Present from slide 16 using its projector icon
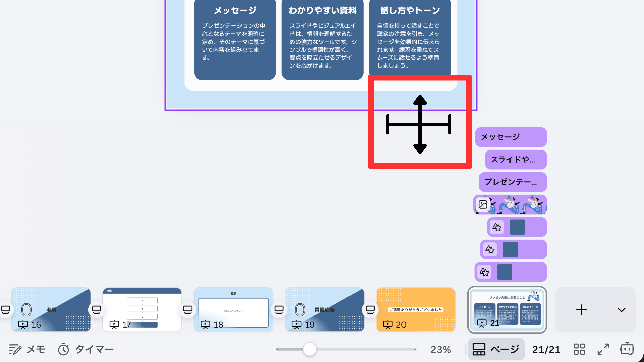The width and height of the screenshot is (644, 362). pyautogui.click(x=23, y=324)
